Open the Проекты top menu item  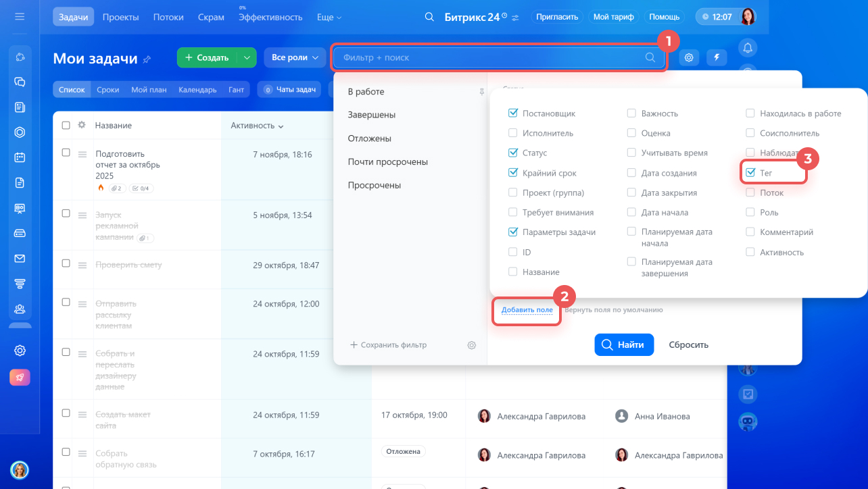[x=121, y=17]
